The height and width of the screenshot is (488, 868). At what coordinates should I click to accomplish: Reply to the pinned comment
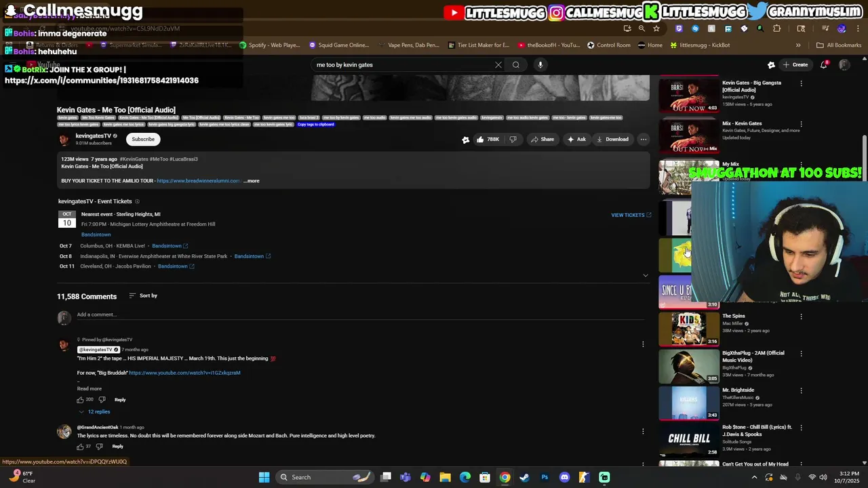click(120, 400)
